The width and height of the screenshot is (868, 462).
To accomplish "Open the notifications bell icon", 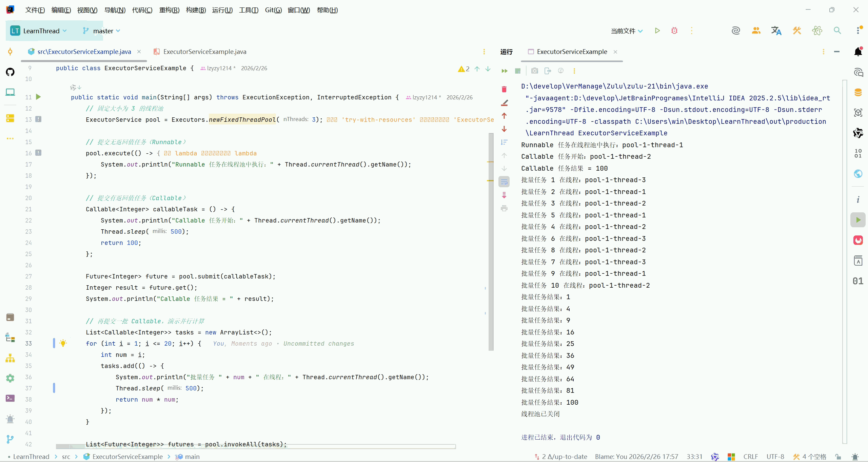I will [x=858, y=52].
